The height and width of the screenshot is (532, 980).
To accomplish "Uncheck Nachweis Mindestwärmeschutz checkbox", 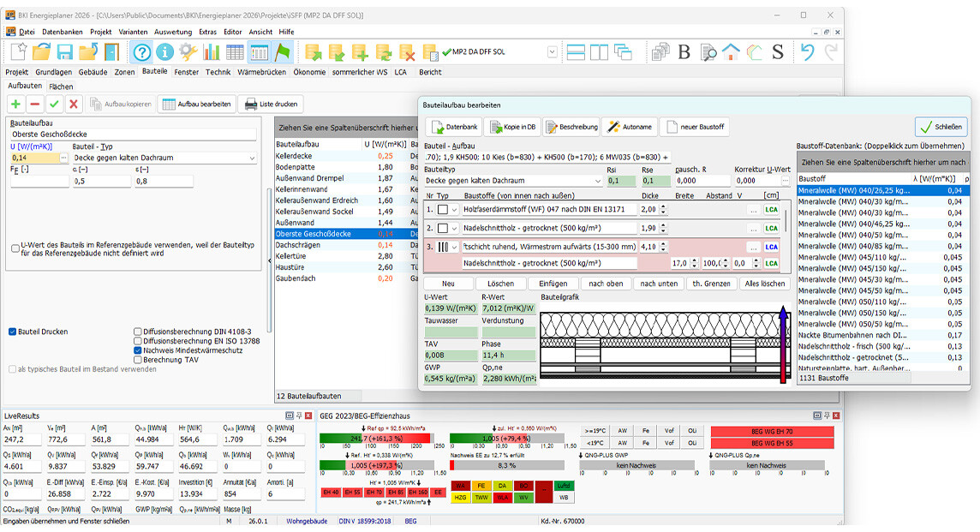I will (138, 350).
